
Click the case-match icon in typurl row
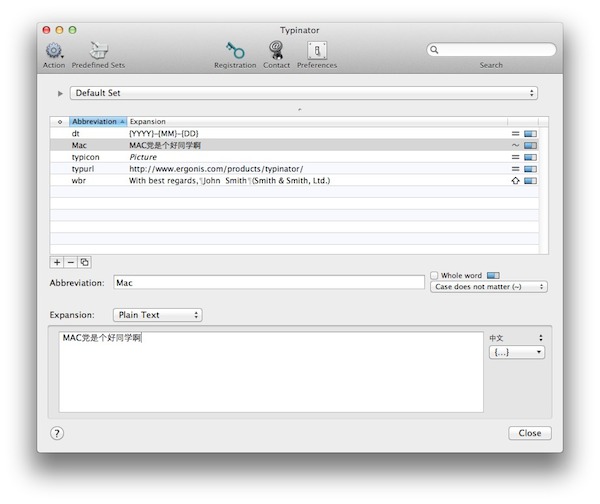click(515, 169)
